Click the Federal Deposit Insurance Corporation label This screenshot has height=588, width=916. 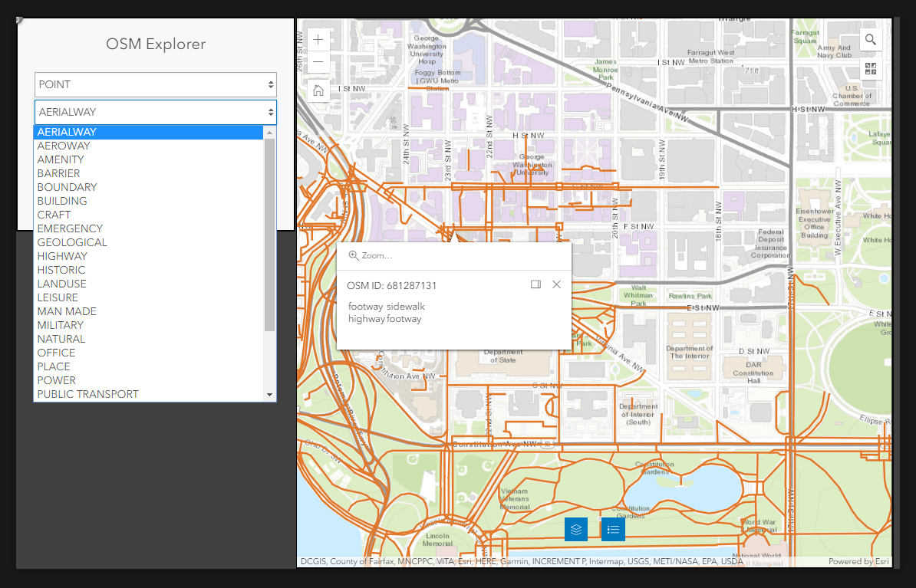(770, 244)
